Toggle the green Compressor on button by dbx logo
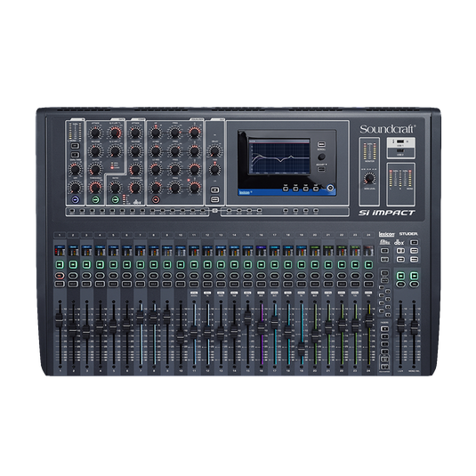 click(115, 199)
